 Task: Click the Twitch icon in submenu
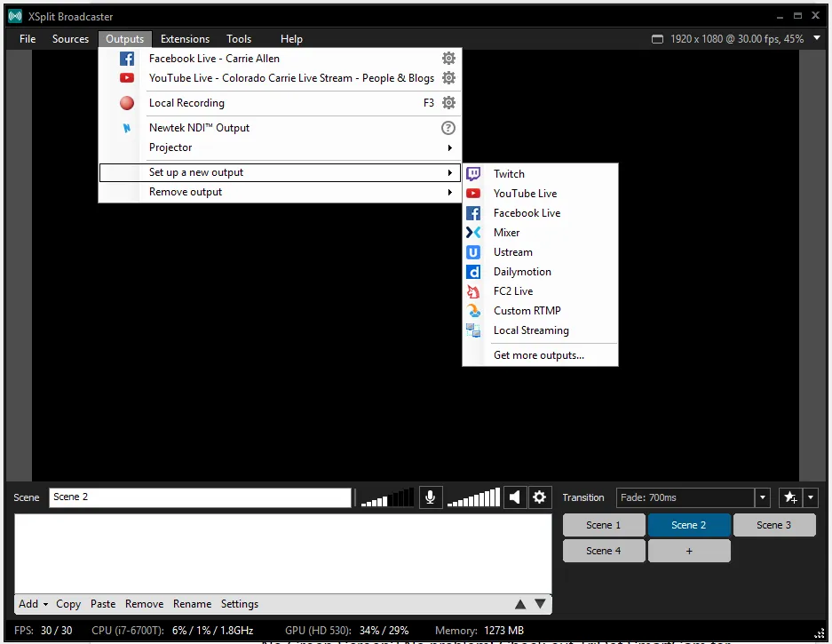pos(473,173)
